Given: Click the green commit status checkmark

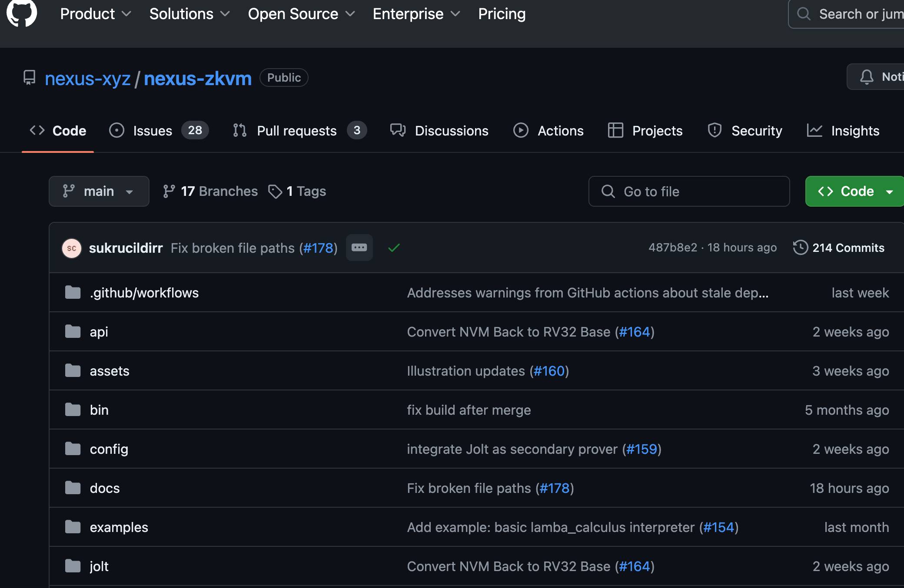Looking at the screenshot, I should [394, 248].
